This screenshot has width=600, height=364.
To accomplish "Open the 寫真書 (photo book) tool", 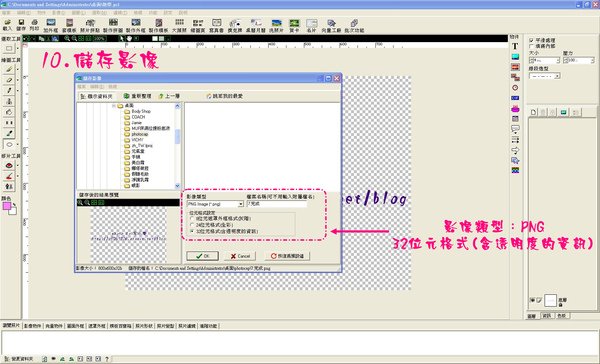I will click(x=216, y=25).
